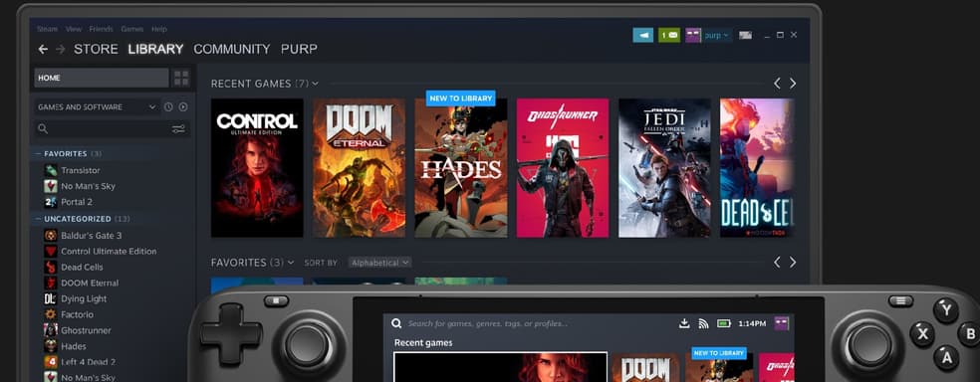
Task: Open collections grid view beside HOME
Action: point(181,78)
